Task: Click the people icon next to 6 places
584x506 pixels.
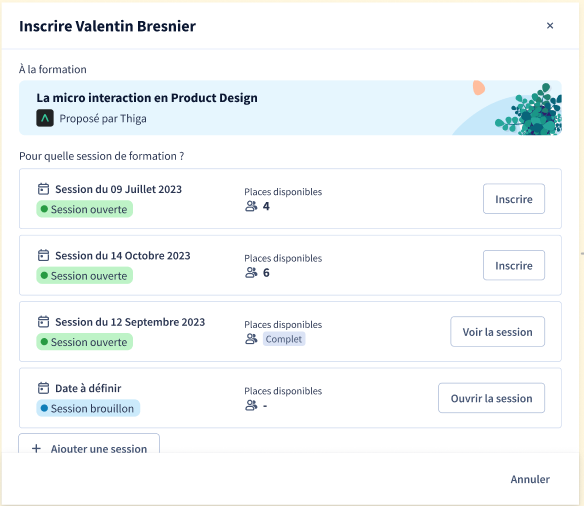Action: tap(251, 273)
